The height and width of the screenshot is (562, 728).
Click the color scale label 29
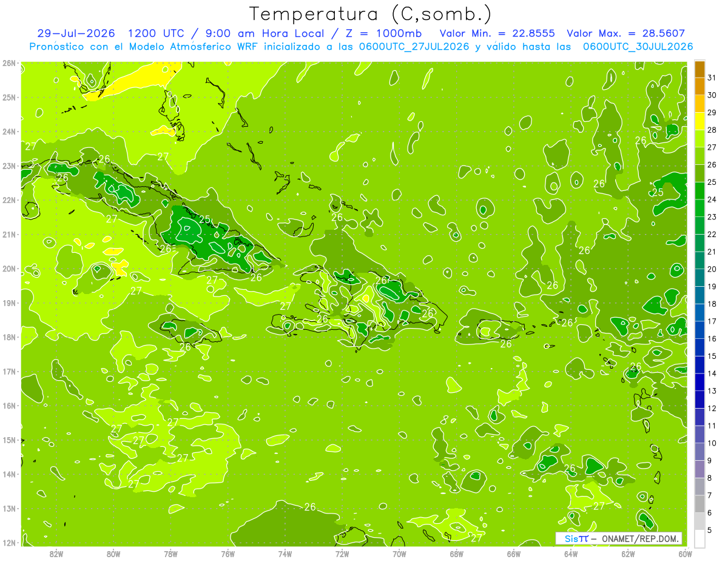point(712,113)
